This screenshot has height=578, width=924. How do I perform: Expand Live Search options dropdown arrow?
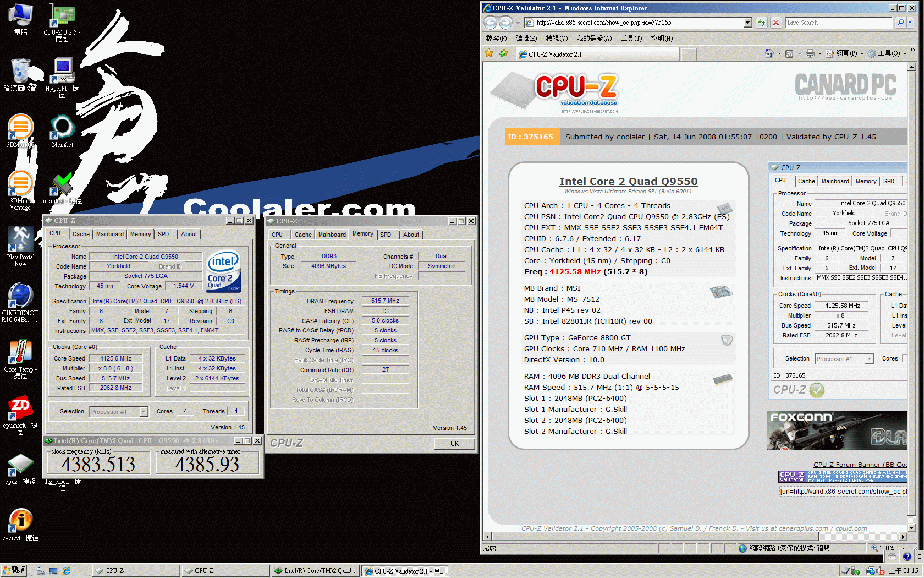910,23
